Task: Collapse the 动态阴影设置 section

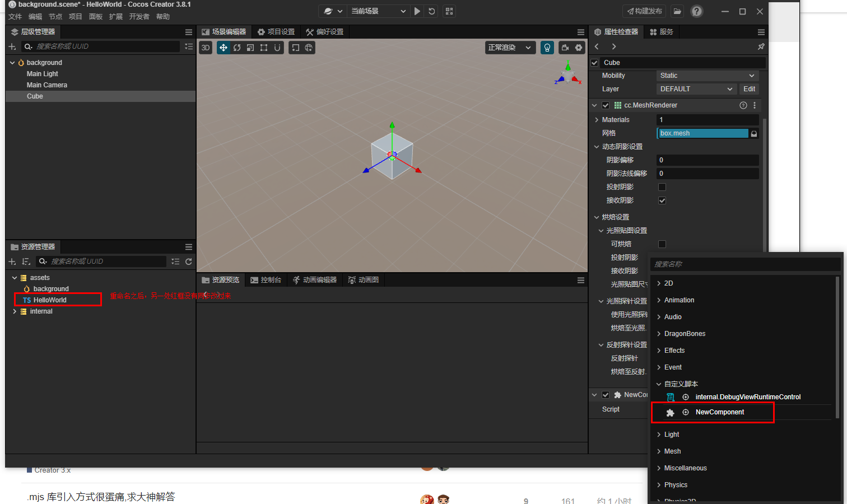Action: 597,147
